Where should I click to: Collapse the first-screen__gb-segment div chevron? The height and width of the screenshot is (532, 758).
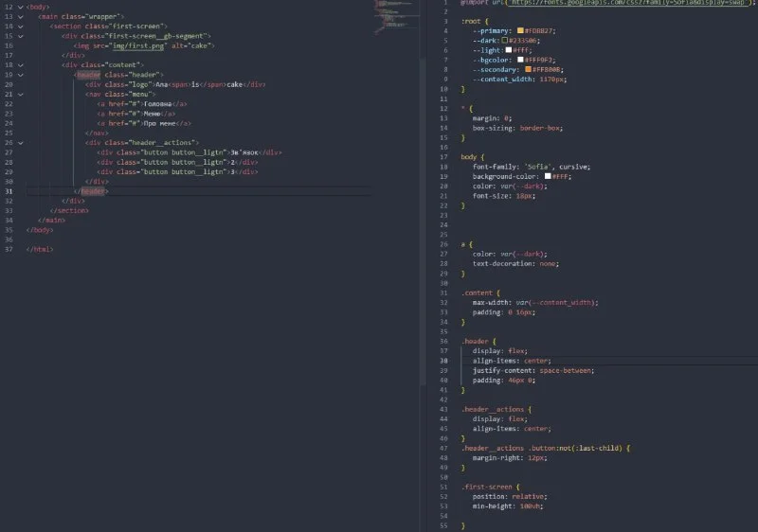21,36
